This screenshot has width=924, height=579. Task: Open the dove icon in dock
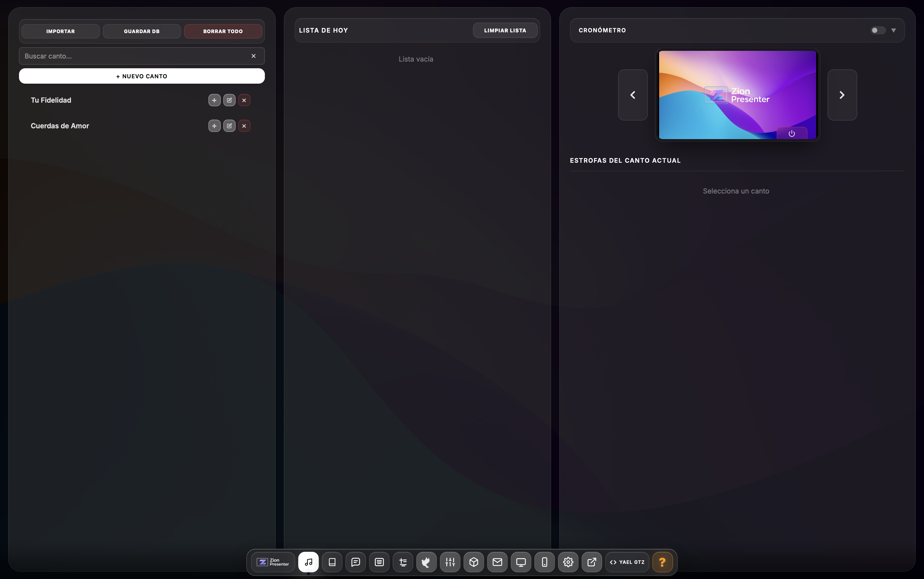426,562
